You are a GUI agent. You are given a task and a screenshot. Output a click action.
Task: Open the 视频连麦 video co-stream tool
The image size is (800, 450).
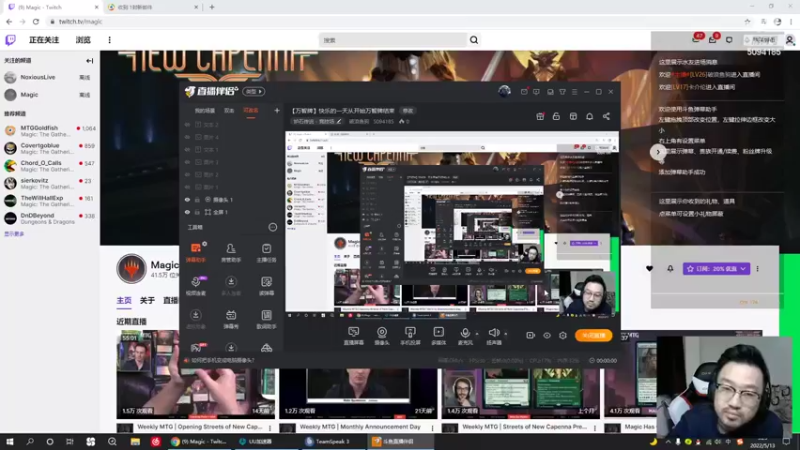[x=196, y=286]
